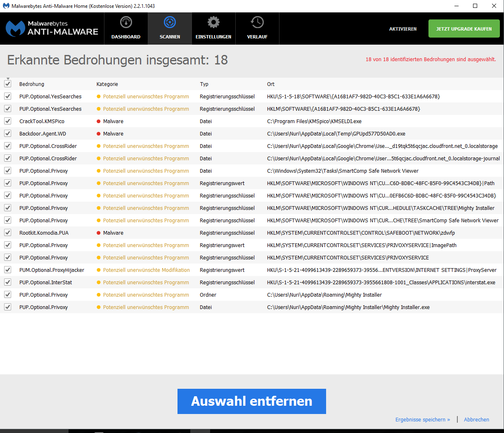Click the KMSELDI.exe file path
This screenshot has width=504, height=433.
[314, 121]
